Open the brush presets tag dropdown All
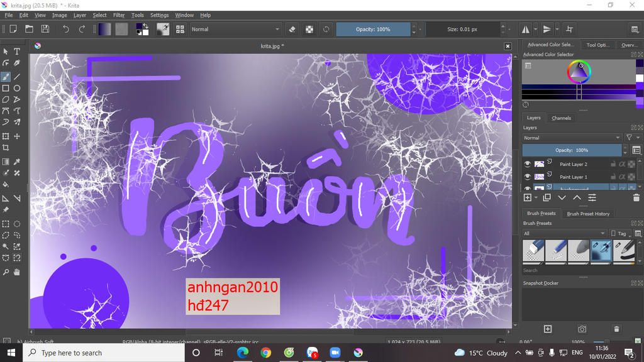The height and width of the screenshot is (362, 644). 564,233
